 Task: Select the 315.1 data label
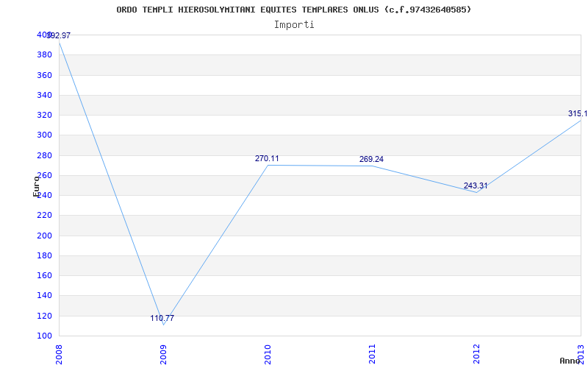coord(578,114)
